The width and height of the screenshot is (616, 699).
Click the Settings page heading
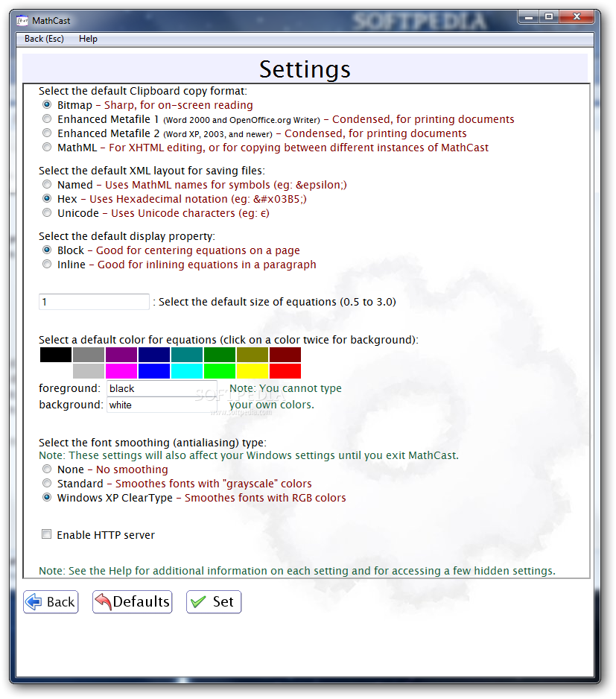(305, 69)
